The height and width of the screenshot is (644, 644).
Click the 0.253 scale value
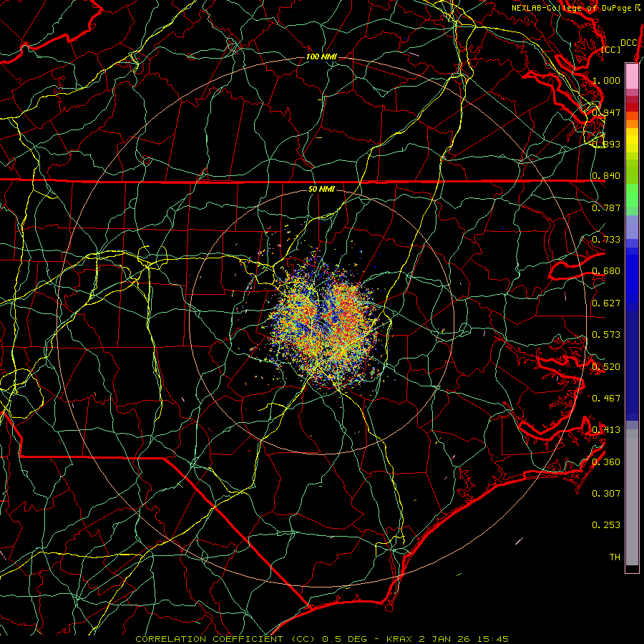coord(606,525)
